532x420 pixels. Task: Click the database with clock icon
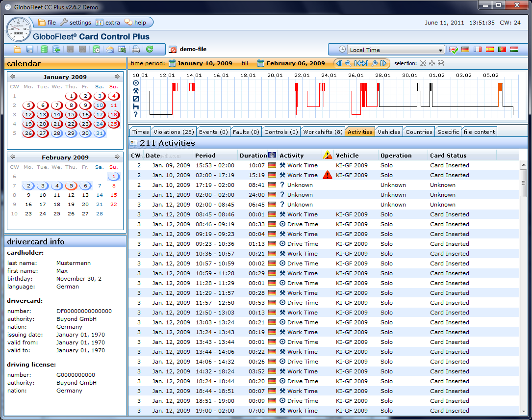pyautogui.click(x=97, y=50)
